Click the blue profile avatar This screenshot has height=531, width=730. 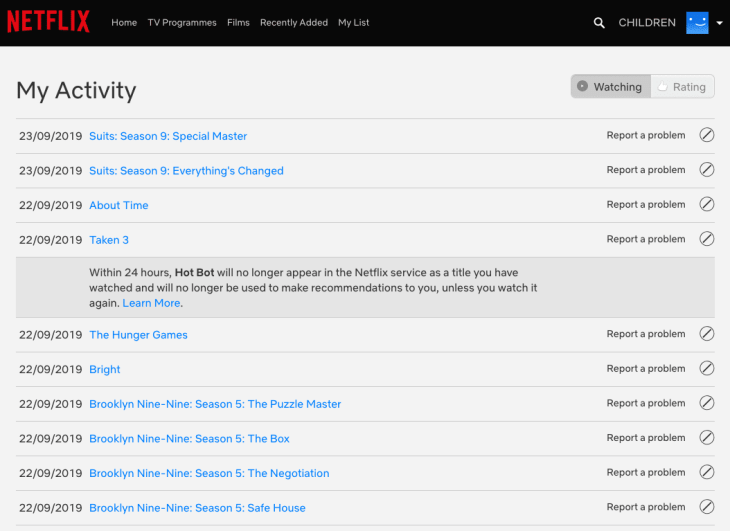(x=697, y=22)
